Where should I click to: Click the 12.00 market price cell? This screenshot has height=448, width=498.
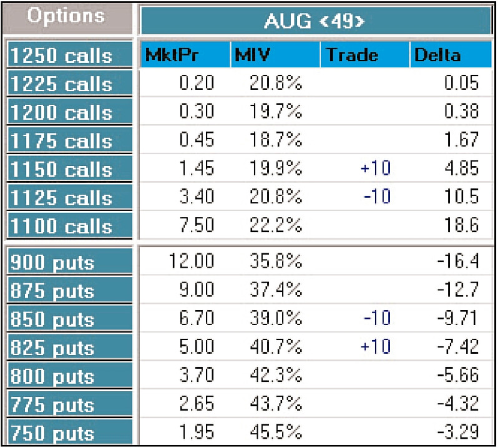tap(191, 261)
